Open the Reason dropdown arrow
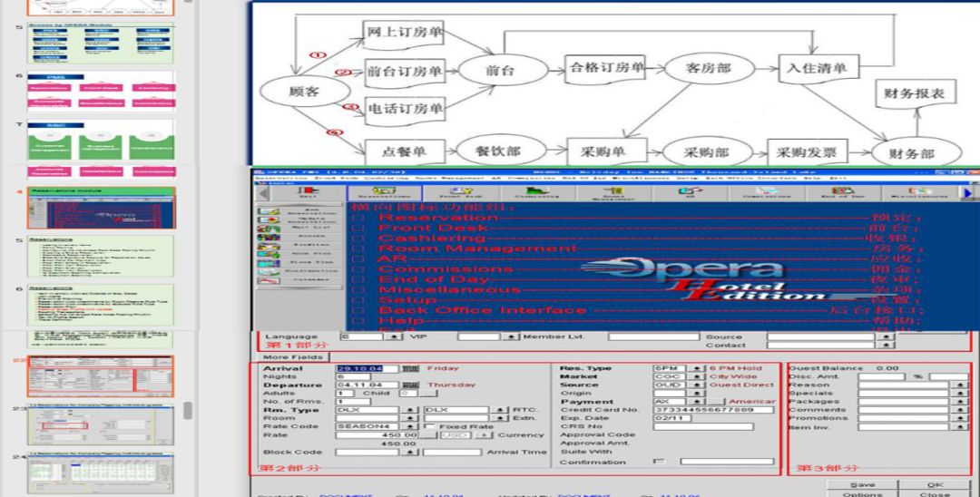980x497 pixels. click(x=959, y=385)
